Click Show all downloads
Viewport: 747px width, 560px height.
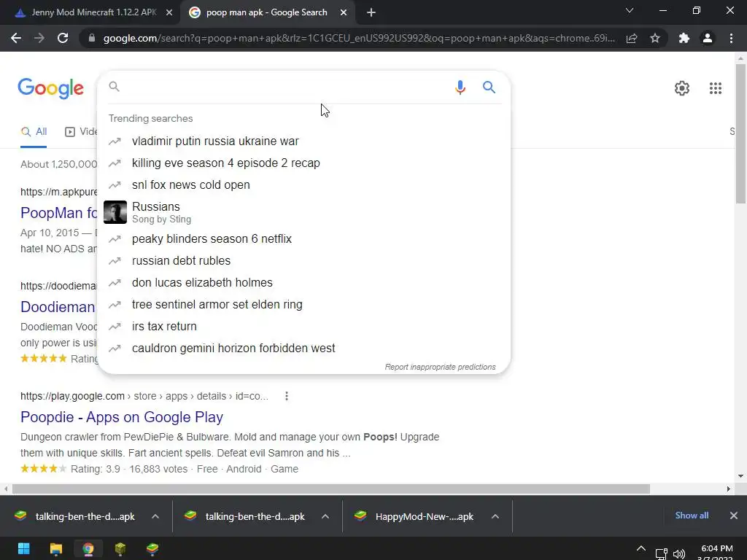tap(692, 516)
